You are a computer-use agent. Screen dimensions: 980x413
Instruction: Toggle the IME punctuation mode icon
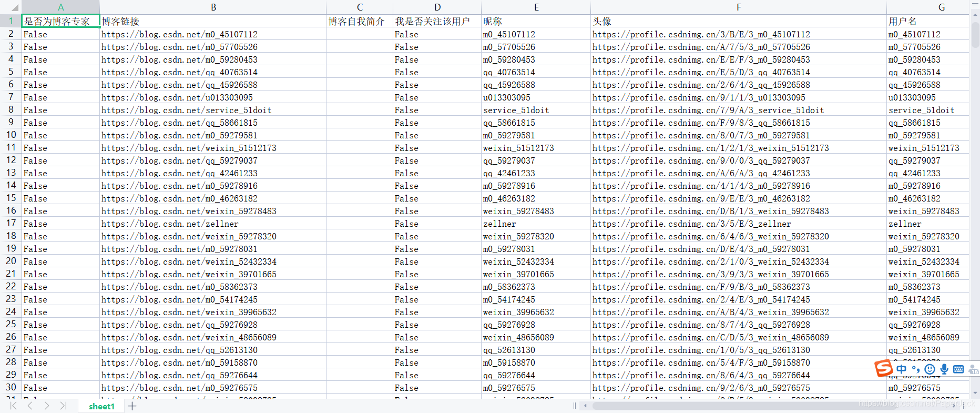(916, 369)
